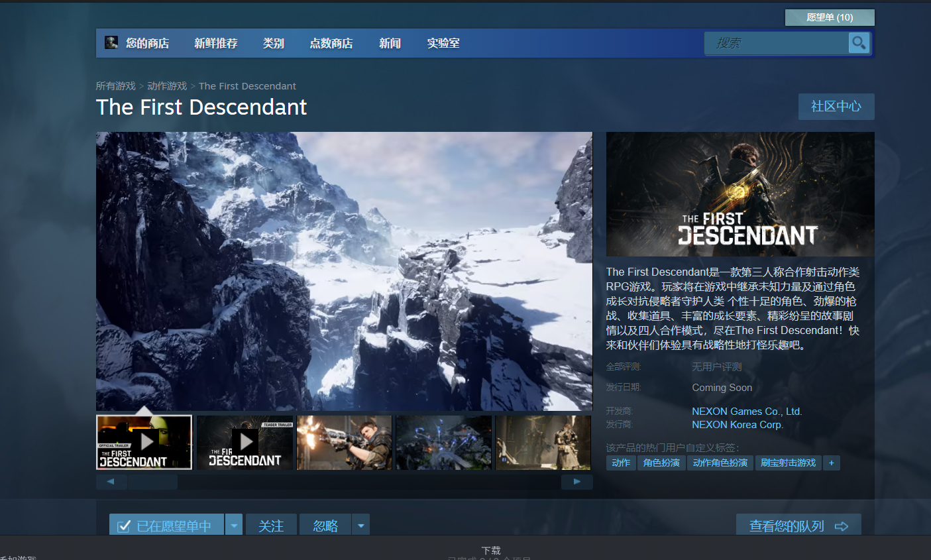Select the blue creature screenshot thumbnail
Viewport: 931px width, 560px height.
(x=443, y=442)
